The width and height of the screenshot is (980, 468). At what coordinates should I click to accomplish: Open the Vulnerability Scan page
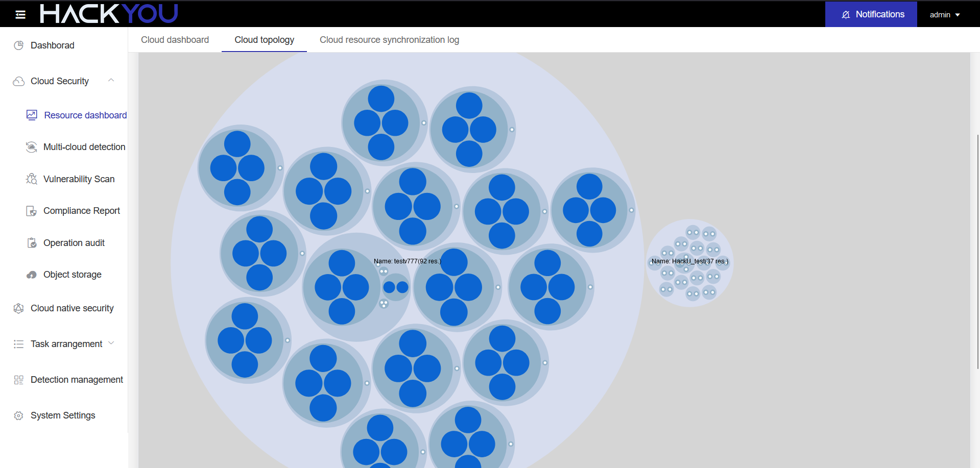click(x=79, y=179)
